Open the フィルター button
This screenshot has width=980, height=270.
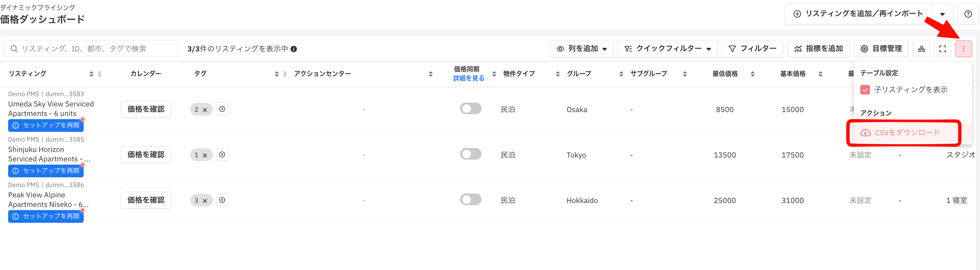pos(752,49)
